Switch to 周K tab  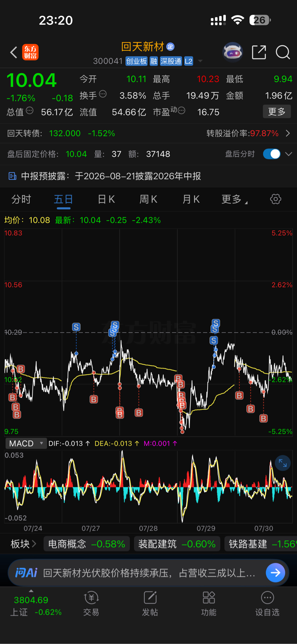coord(148,199)
